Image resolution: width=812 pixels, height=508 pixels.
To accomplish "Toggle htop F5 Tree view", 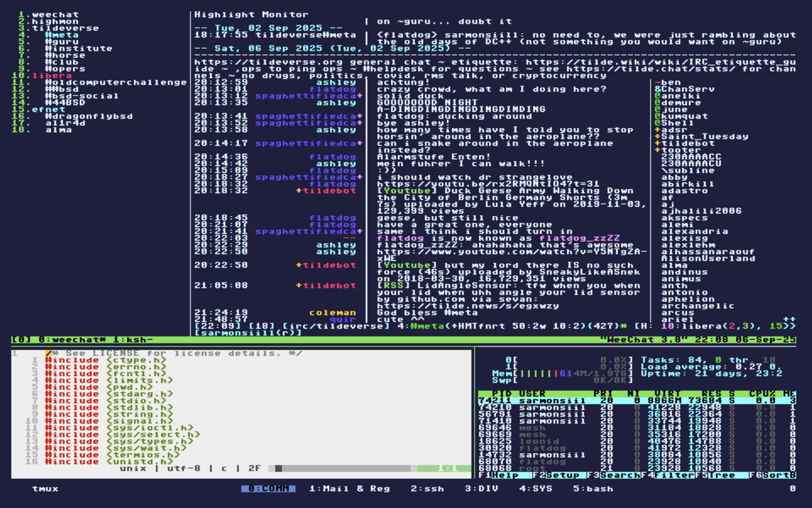I will [721, 475].
